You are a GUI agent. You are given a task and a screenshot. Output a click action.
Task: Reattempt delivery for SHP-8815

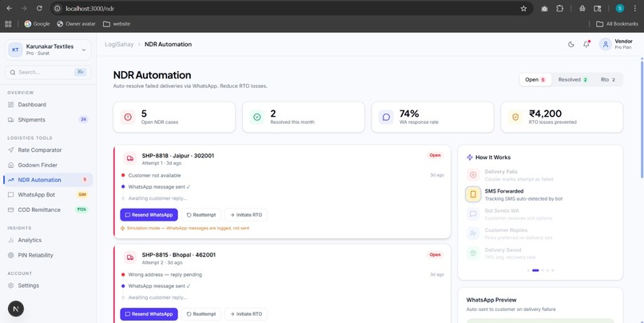[201, 314]
